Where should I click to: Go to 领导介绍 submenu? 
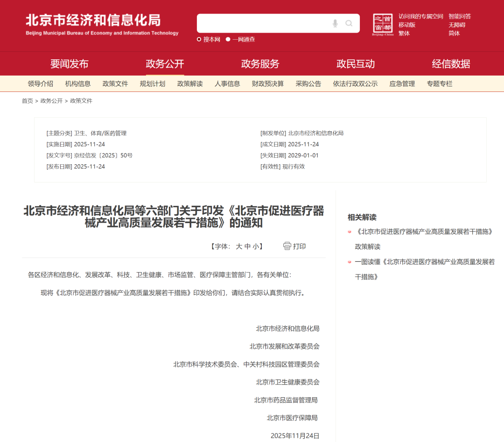pyautogui.click(x=41, y=84)
